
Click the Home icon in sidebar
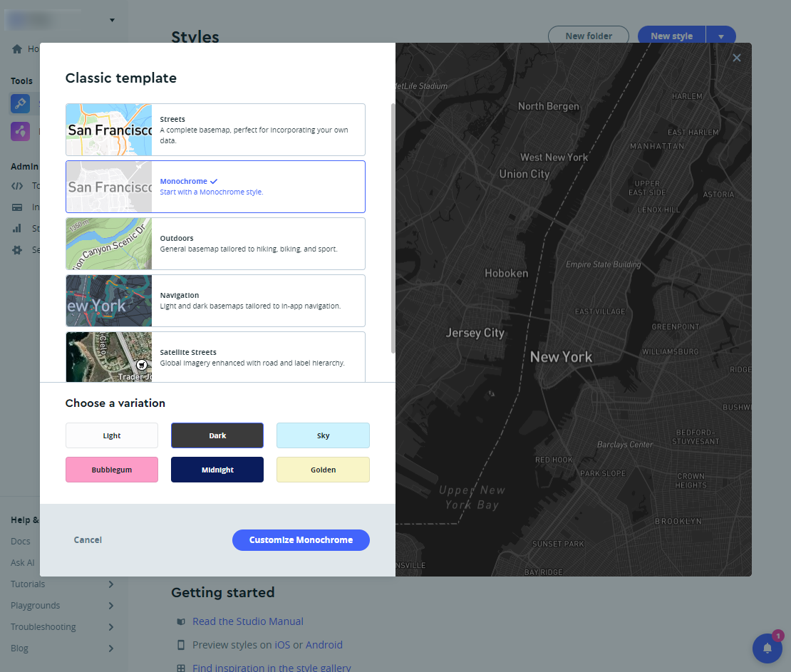coord(16,49)
